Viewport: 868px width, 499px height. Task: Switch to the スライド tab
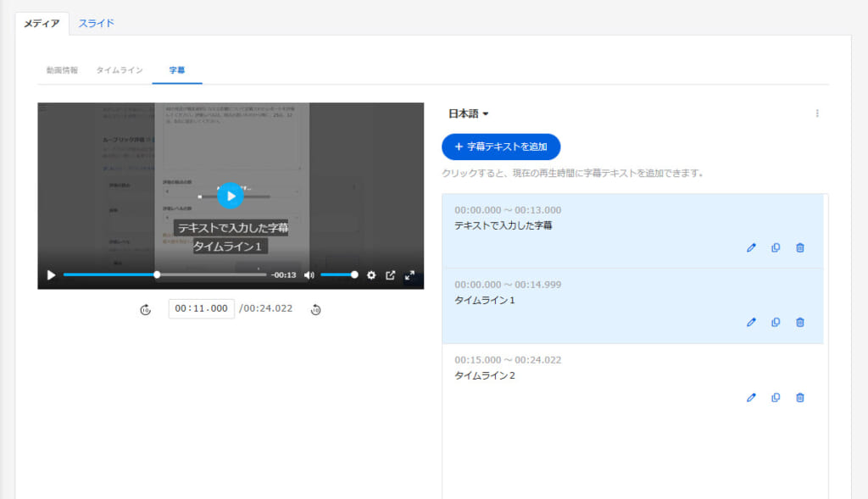click(x=97, y=23)
